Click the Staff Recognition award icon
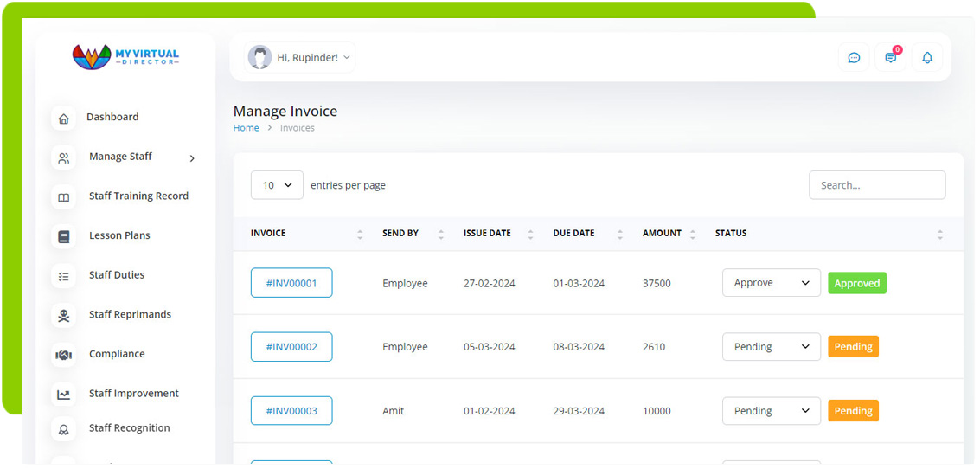The height and width of the screenshot is (469, 980). (63, 429)
